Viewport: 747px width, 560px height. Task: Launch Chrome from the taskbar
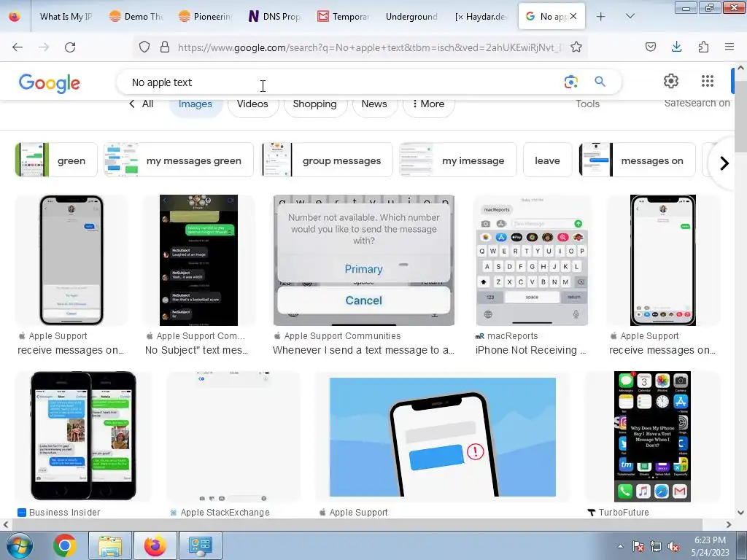65,545
